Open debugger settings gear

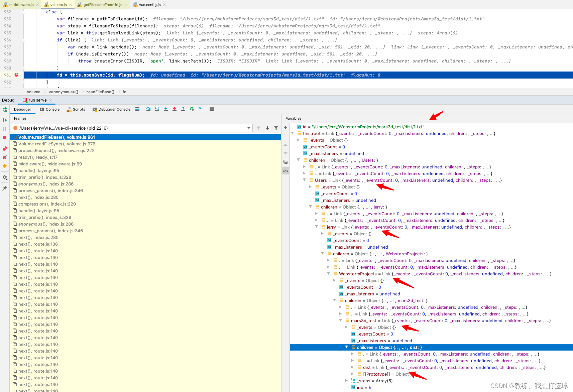5,177
